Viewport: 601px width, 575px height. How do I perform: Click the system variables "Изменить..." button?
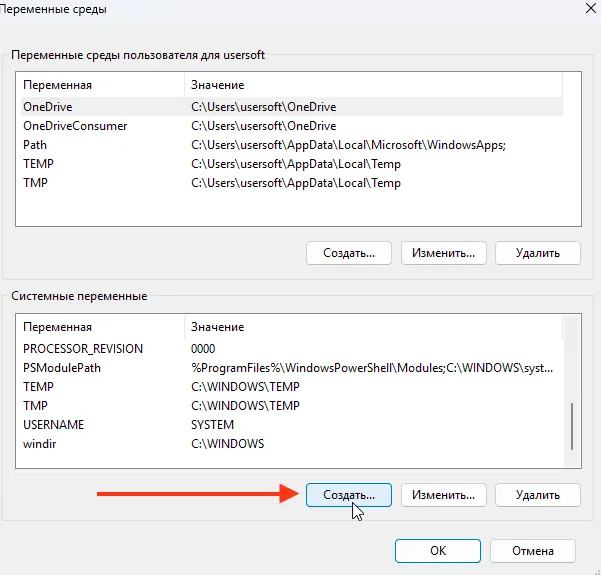coord(444,494)
